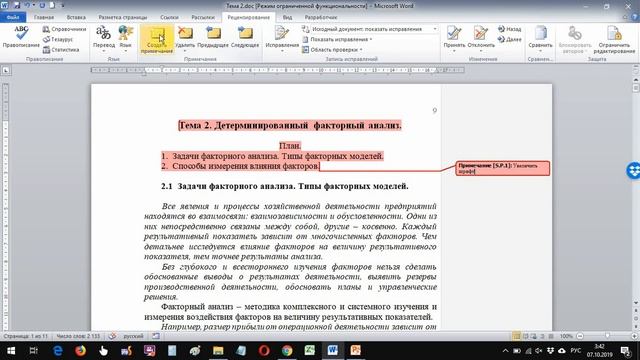Image resolution: width=640 pixels, height=360 pixels.
Task: Switch to the Главная tab
Action: [x=44, y=17]
